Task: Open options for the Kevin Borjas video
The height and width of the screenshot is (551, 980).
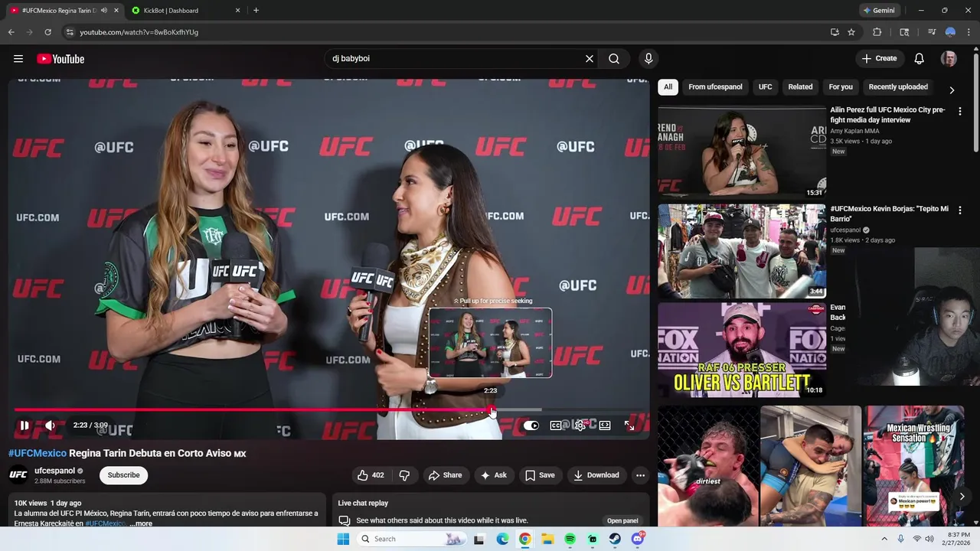Action: click(x=960, y=210)
